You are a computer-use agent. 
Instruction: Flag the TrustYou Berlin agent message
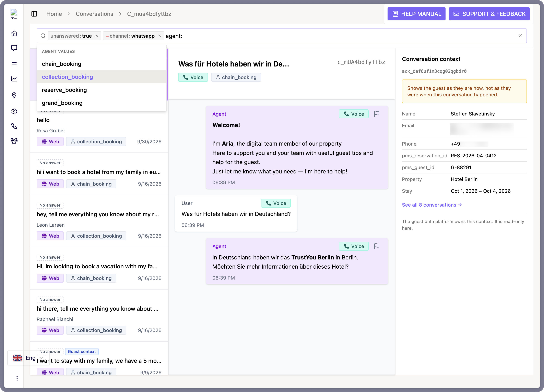377,246
